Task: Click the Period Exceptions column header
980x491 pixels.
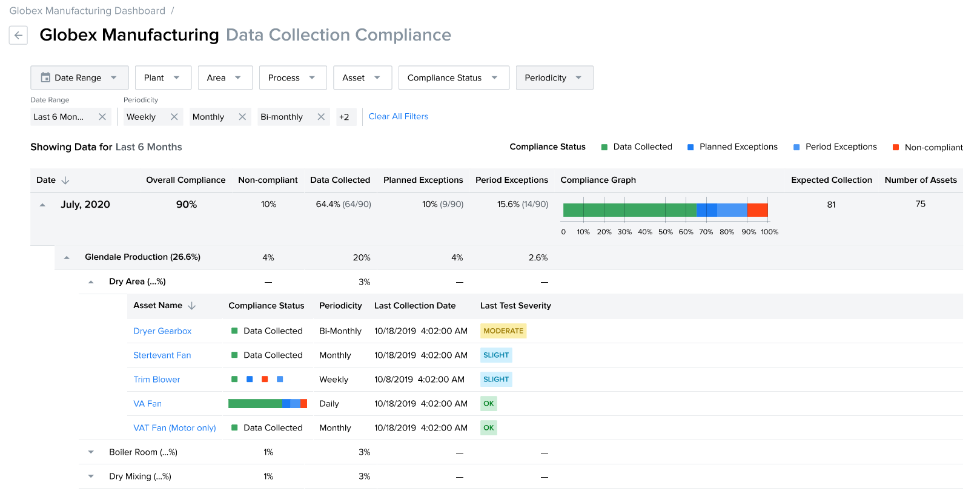Action: (512, 180)
